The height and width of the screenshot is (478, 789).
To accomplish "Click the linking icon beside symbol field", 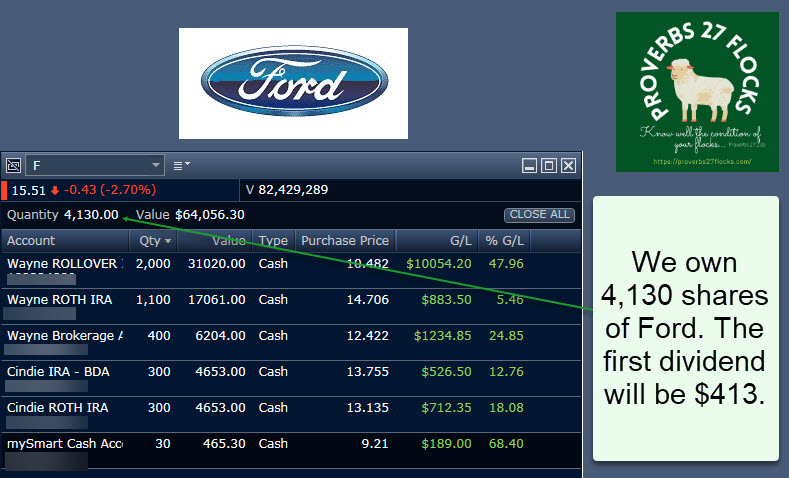I will coord(14,165).
